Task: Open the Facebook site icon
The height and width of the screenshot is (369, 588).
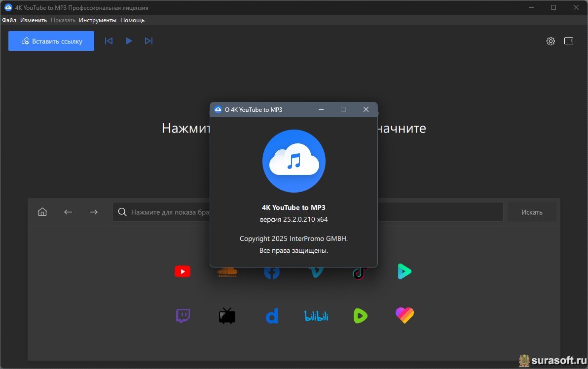Action: click(x=271, y=272)
